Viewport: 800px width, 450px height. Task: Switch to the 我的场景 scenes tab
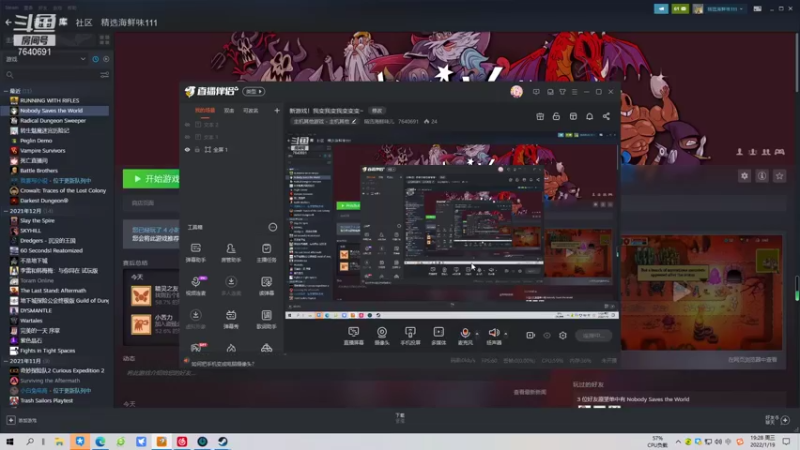[205, 111]
